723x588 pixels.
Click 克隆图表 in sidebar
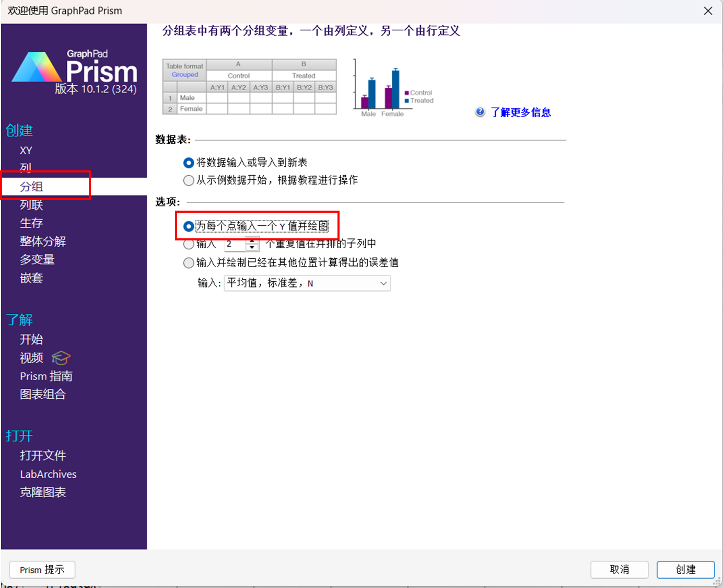click(x=43, y=492)
